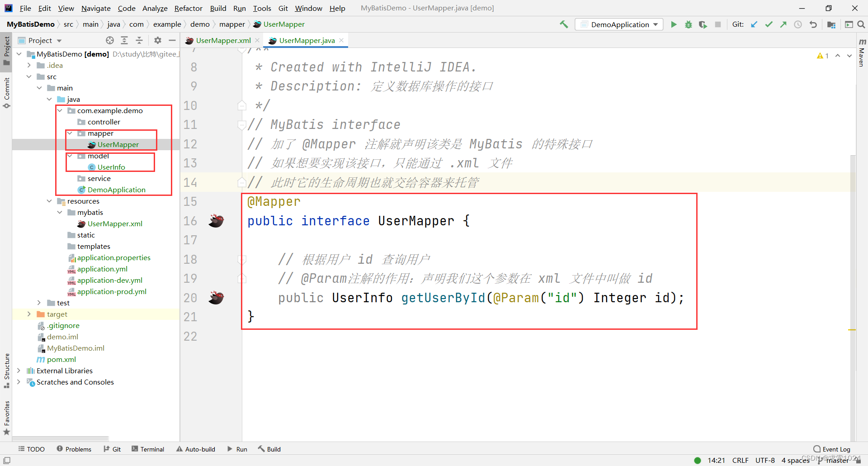Go to next highlighted error arrow
Screen dimensions: 868x466
(x=849, y=56)
